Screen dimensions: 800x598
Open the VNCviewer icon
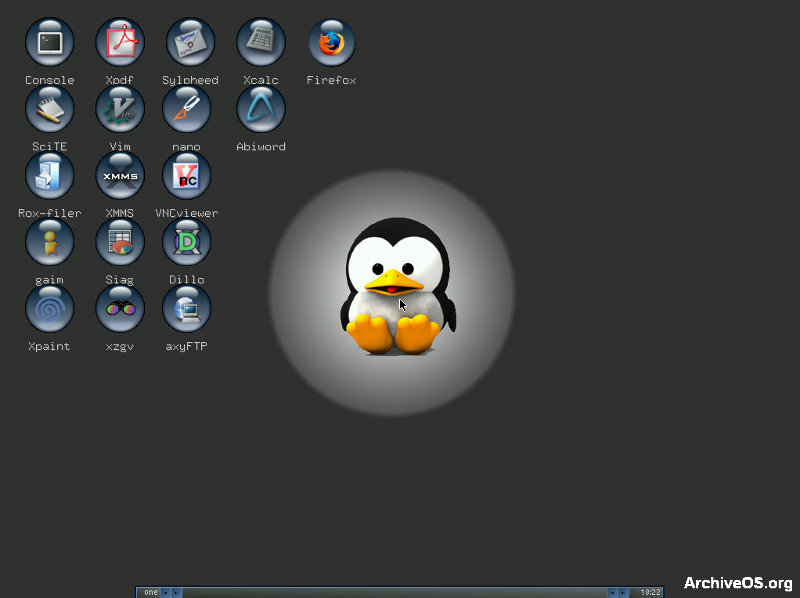pyautogui.click(x=186, y=175)
